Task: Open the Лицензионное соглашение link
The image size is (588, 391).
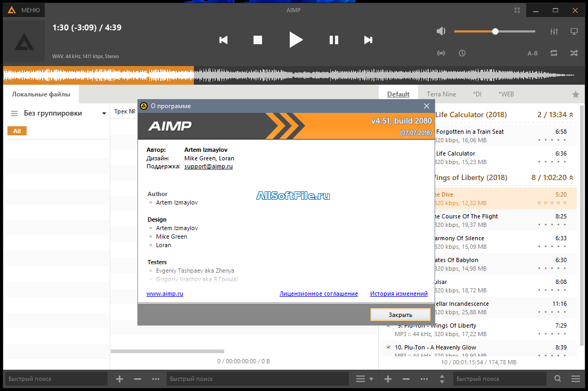Action: (318, 294)
